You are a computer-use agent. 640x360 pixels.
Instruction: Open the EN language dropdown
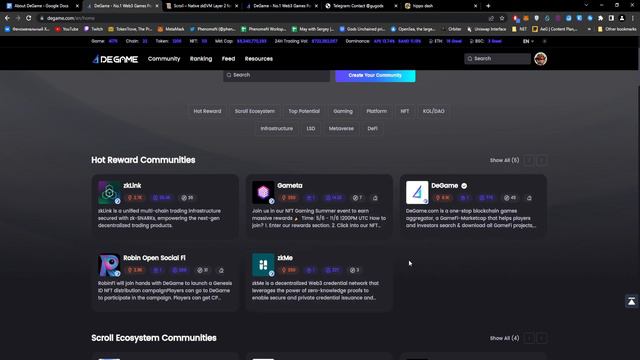pos(528,41)
